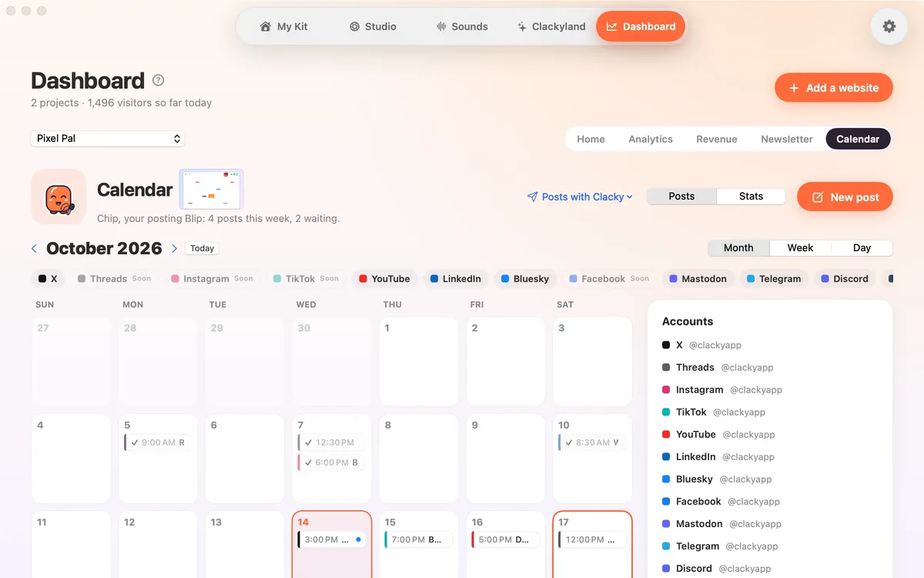Toggle the Mastodon filter chip
Viewport: 924px width, 578px height.
coord(698,279)
